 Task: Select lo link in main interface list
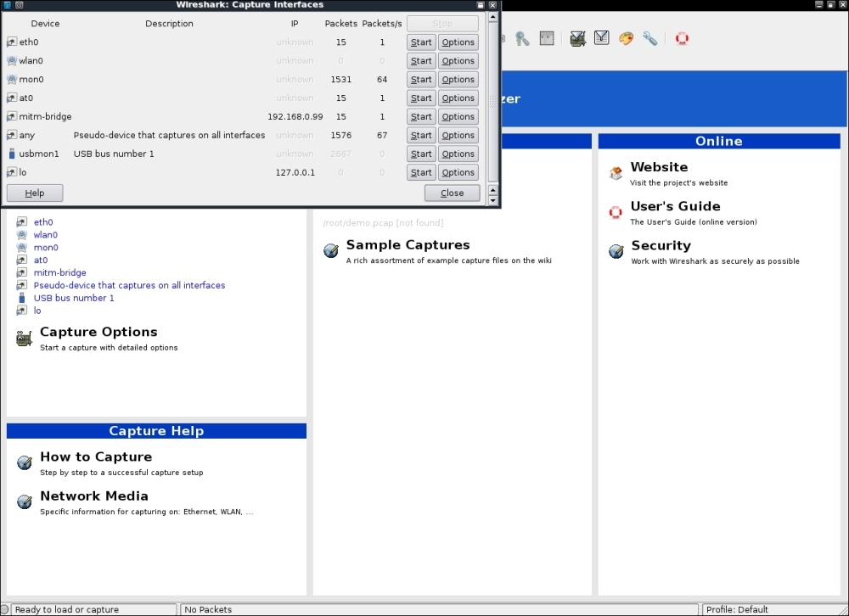[37, 311]
